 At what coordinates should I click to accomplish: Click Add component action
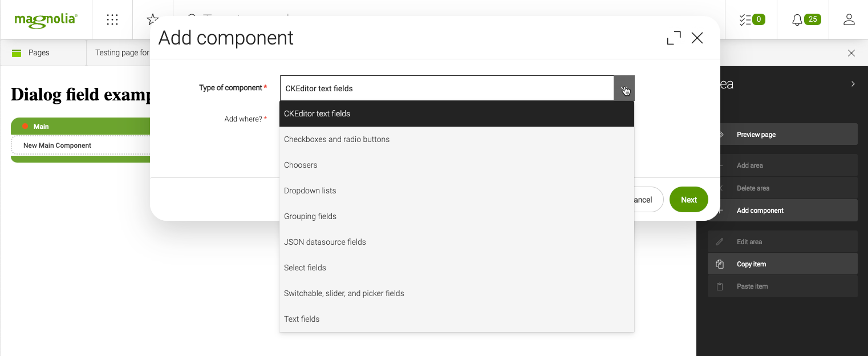coord(782,211)
